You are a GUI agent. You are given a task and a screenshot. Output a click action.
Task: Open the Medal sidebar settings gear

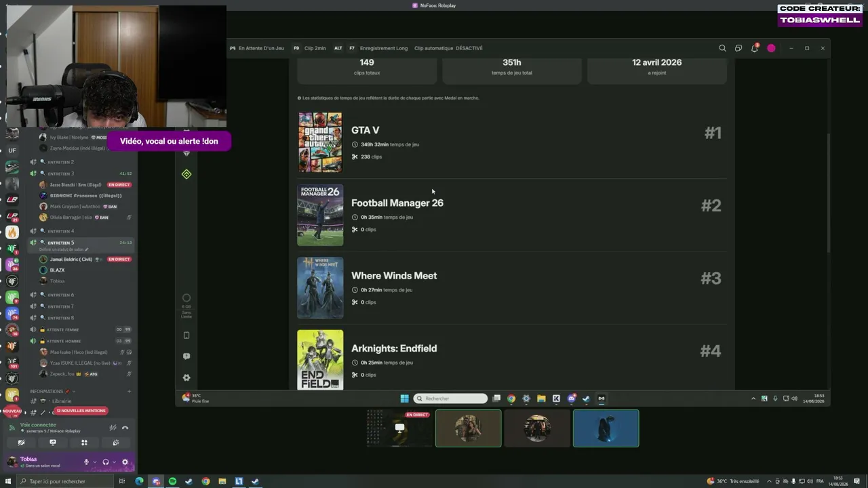pyautogui.click(x=186, y=378)
